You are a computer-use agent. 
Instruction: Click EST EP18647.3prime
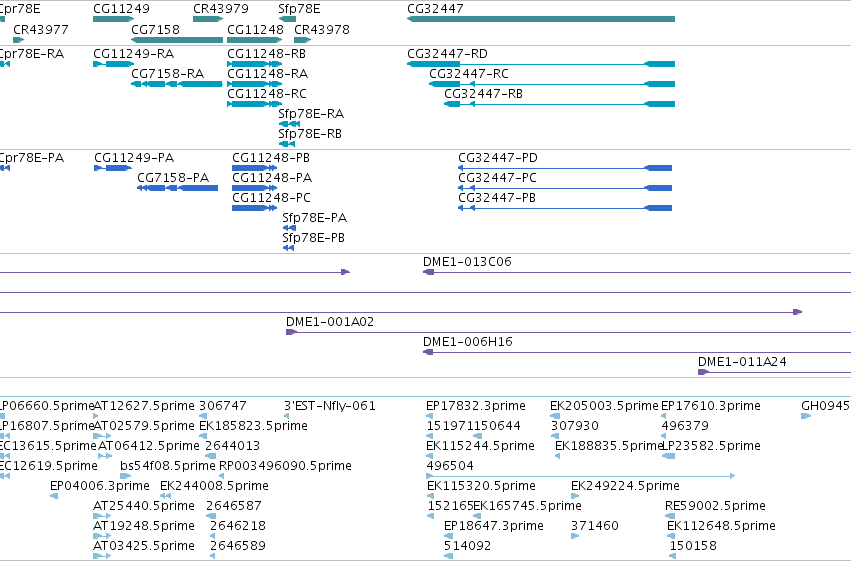point(448,537)
